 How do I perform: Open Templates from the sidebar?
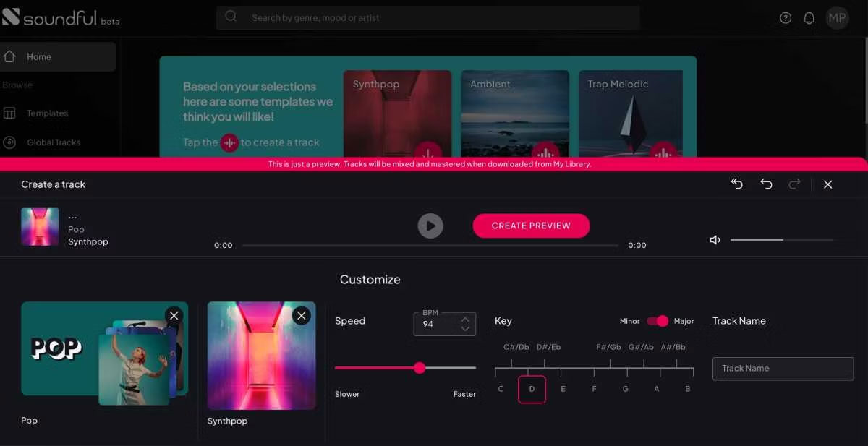pyautogui.click(x=48, y=113)
